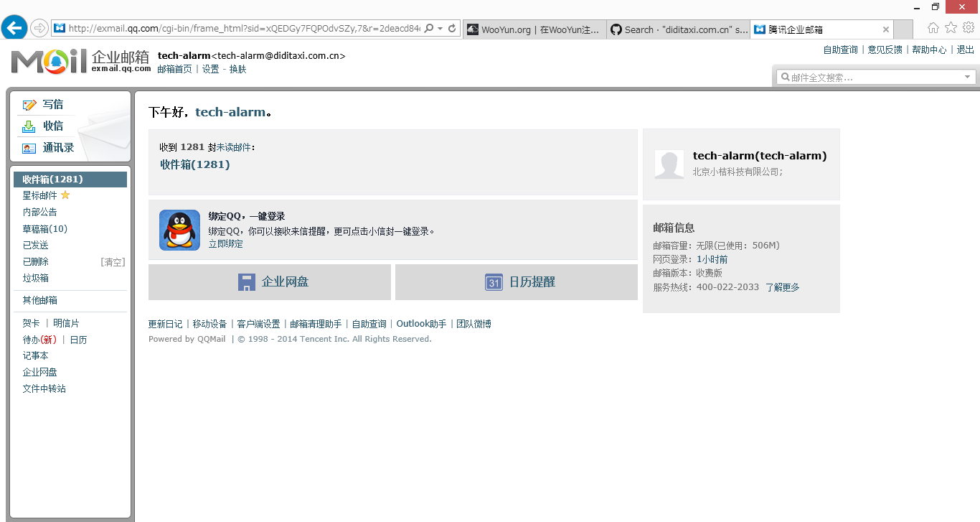Screen dimensions: 980x522
Task: Open 草稿箱(10) drafts folder
Action: tap(44, 229)
